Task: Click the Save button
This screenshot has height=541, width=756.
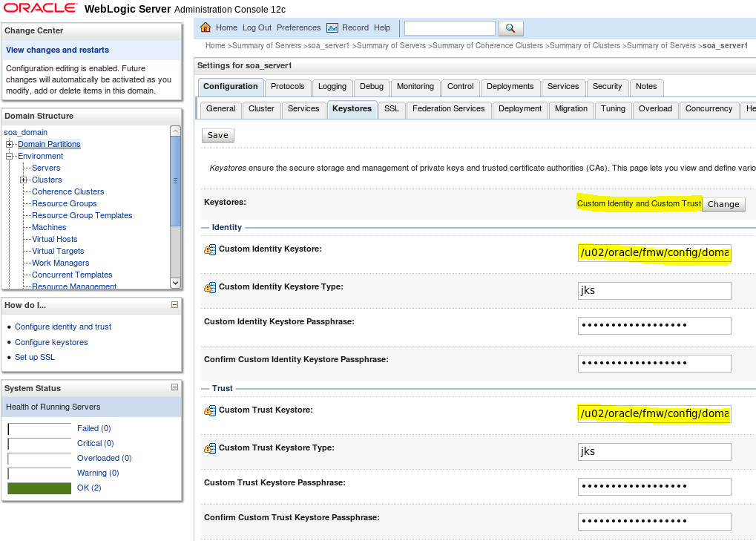Action: (x=218, y=136)
